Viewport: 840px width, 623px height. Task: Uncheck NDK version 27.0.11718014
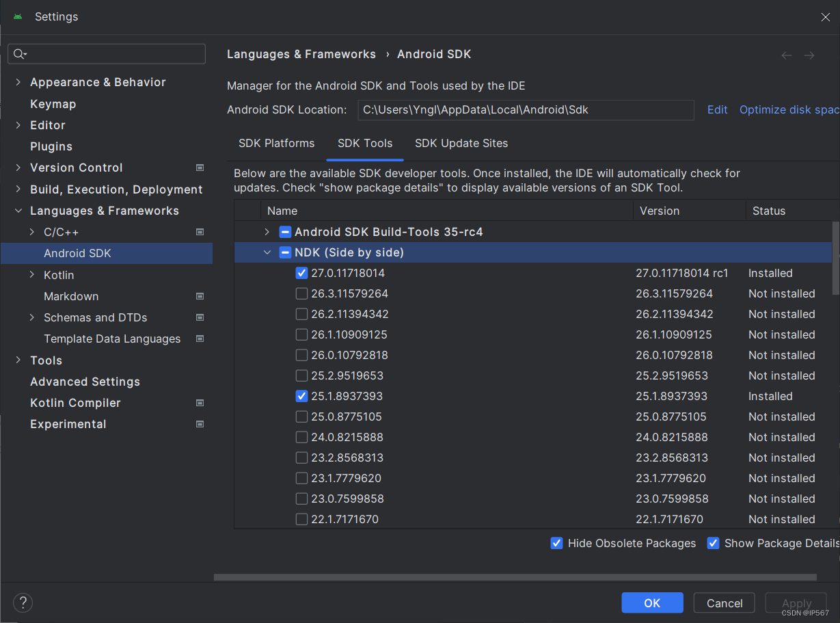(x=301, y=273)
